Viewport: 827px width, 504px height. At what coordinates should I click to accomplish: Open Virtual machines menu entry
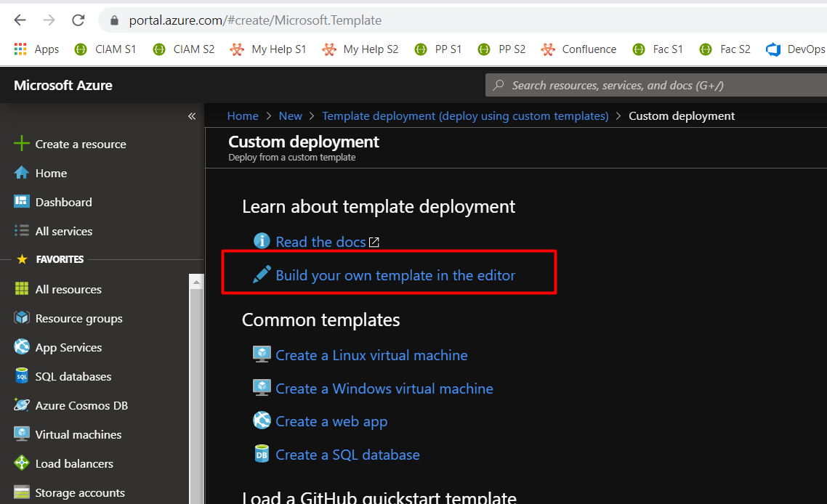(x=78, y=434)
